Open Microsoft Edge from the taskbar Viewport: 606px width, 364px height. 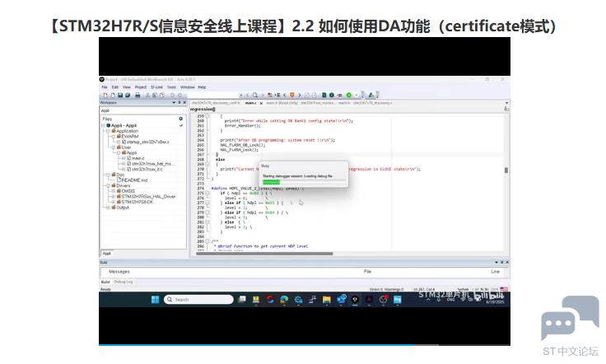click(x=284, y=300)
